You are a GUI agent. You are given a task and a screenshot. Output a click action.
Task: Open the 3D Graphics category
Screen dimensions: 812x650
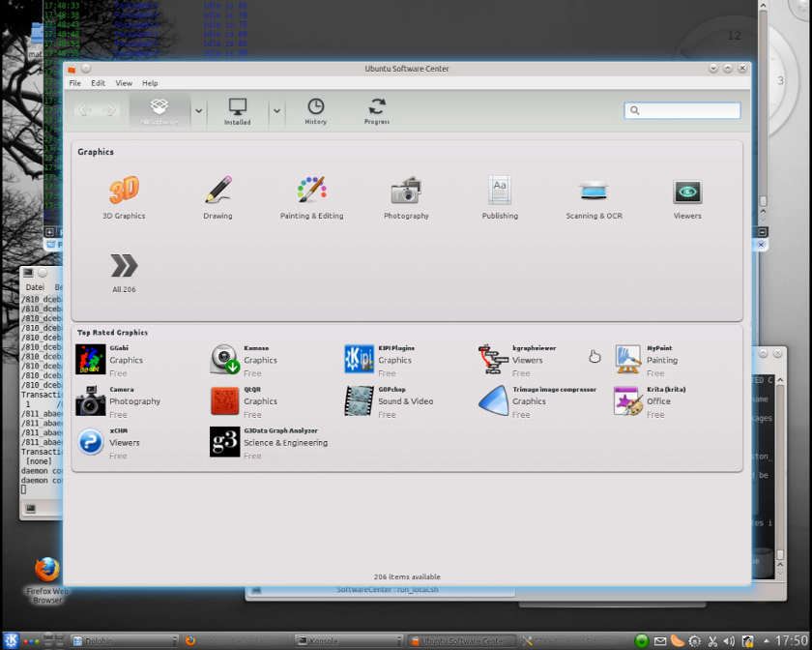point(124,197)
